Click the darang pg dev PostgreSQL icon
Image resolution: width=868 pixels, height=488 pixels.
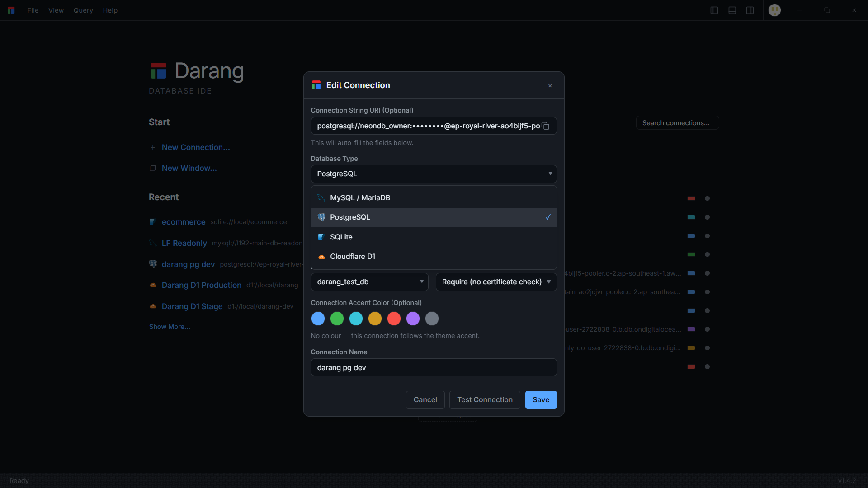click(x=153, y=264)
